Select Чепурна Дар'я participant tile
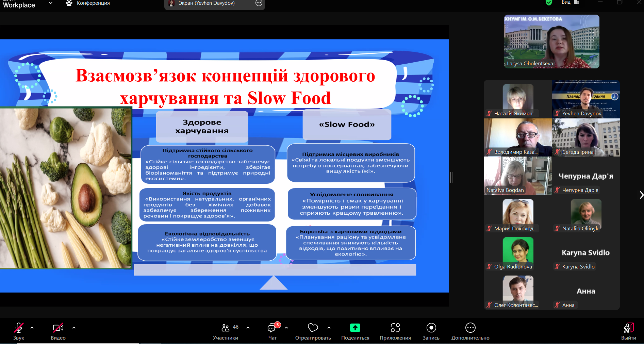This screenshot has height=344, width=644. click(586, 176)
